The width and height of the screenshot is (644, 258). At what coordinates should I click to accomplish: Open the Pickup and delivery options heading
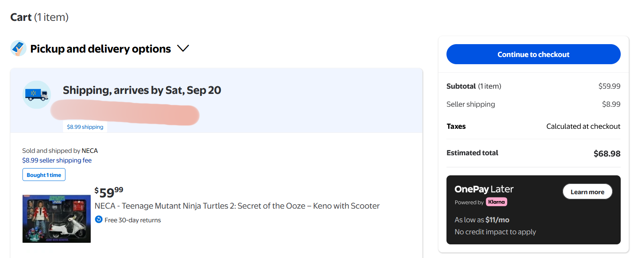pos(101,49)
